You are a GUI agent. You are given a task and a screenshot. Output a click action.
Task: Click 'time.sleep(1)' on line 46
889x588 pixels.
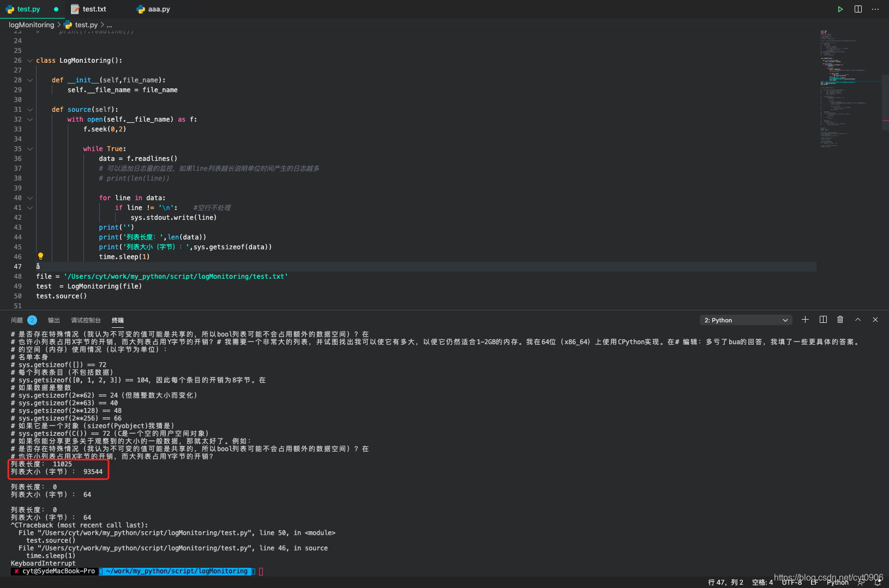[124, 257]
